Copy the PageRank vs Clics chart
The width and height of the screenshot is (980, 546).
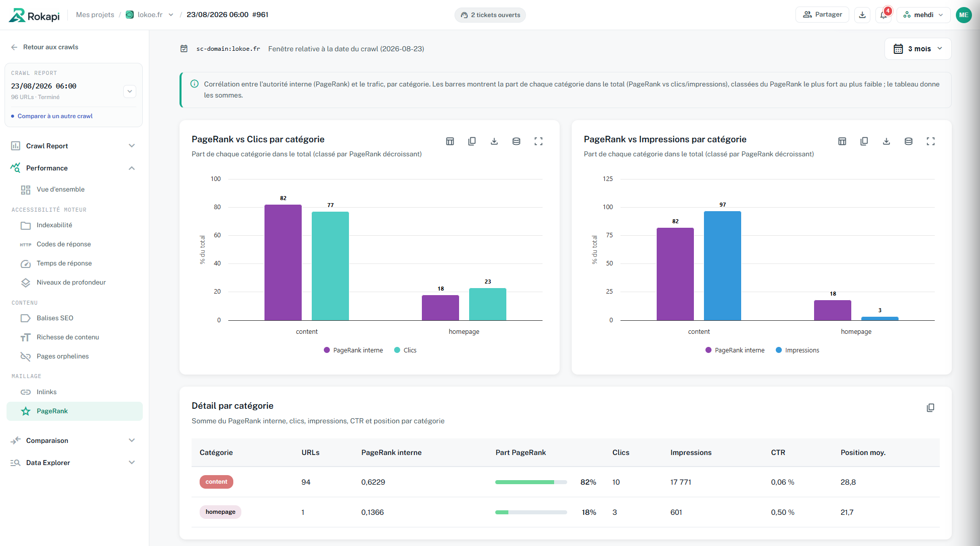(472, 141)
